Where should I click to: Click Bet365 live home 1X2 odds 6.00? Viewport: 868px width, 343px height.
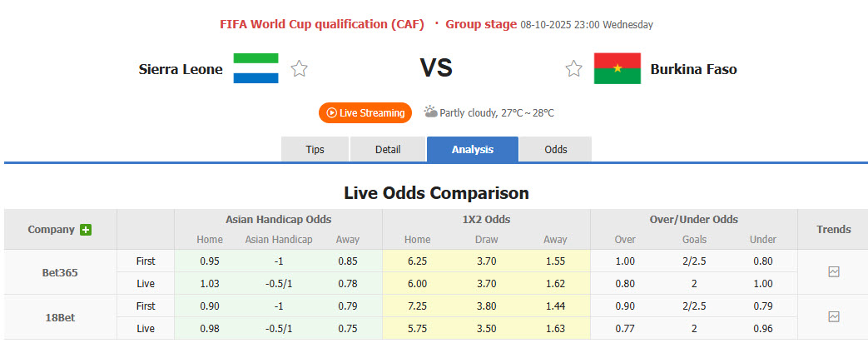[x=417, y=284]
